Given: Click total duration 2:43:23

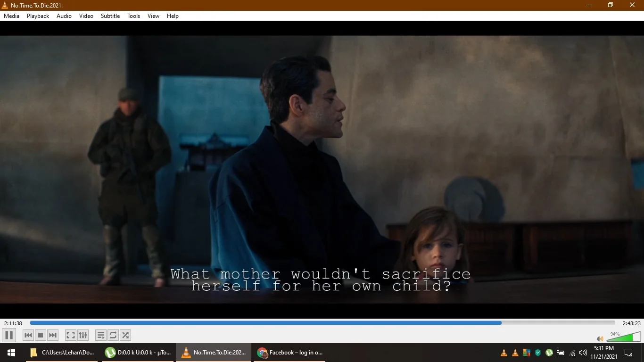Looking at the screenshot, I should (x=632, y=323).
